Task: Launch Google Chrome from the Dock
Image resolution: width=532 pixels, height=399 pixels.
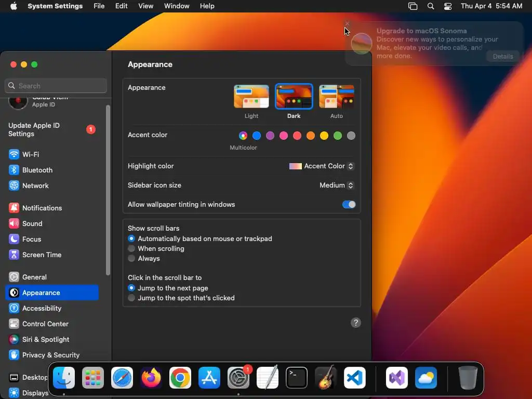Action: pyautogui.click(x=180, y=378)
